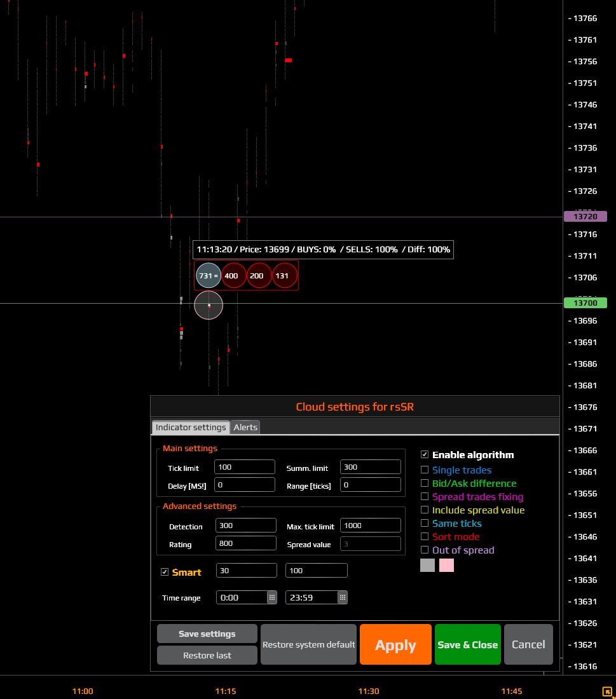Click the 400 volume red circle
Image resolution: width=616 pixels, height=699 pixels.
pos(234,276)
